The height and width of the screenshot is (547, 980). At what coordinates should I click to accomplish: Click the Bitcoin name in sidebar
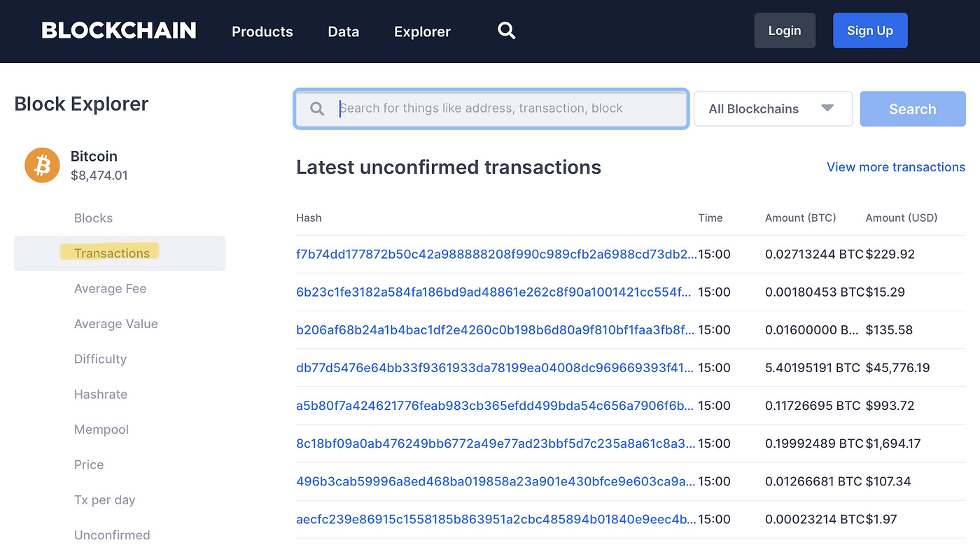[x=94, y=157]
